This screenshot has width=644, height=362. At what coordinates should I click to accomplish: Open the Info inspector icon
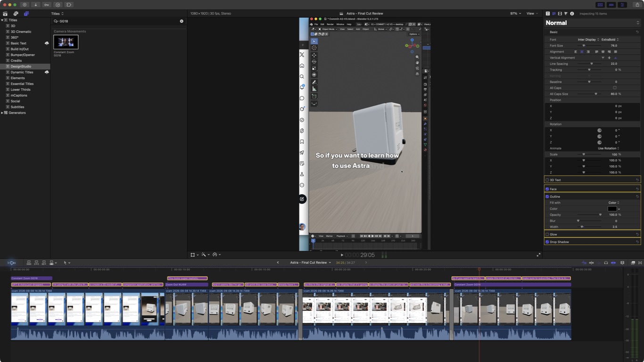572,14
